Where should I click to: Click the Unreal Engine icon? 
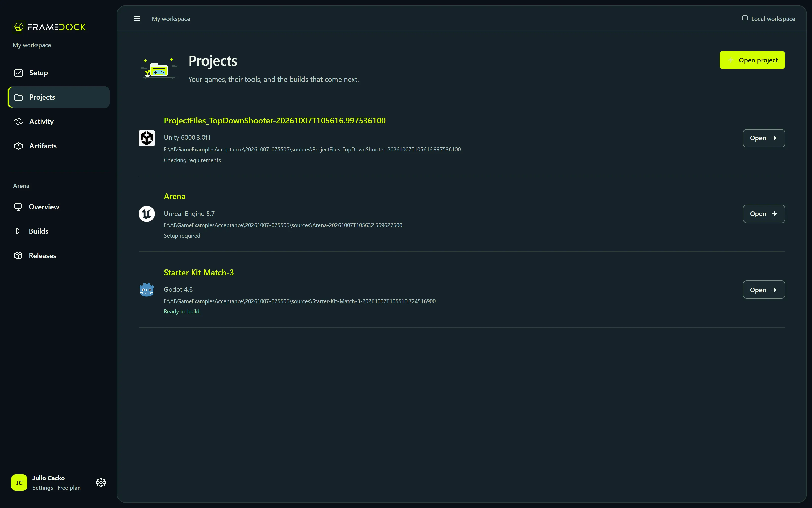point(147,214)
